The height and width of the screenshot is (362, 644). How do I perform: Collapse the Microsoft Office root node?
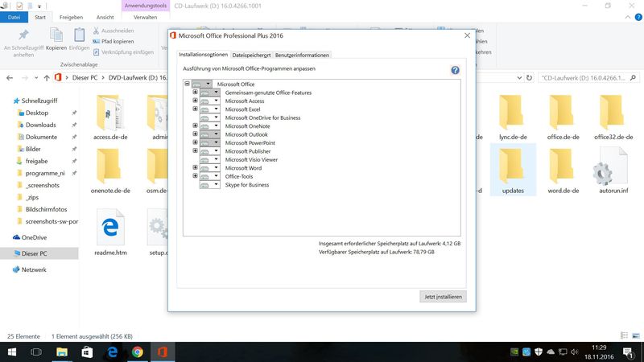pos(187,84)
